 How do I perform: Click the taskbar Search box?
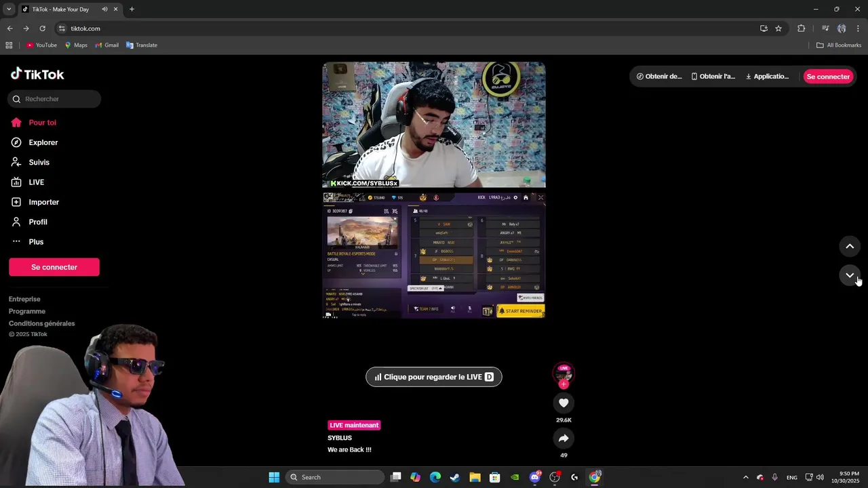(335, 477)
